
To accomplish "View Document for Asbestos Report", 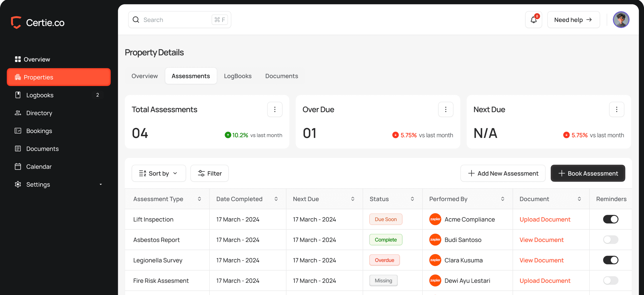I will pos(541,240).
